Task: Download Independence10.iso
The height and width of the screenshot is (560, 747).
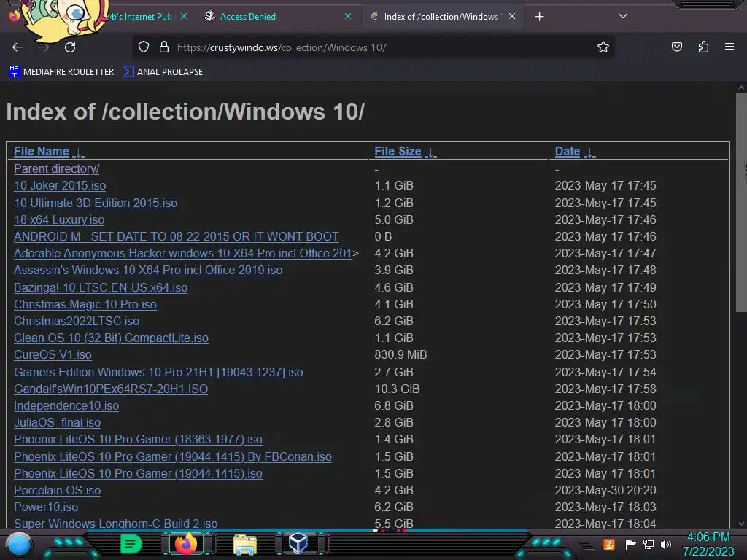Action: click(x=66, y=405)
